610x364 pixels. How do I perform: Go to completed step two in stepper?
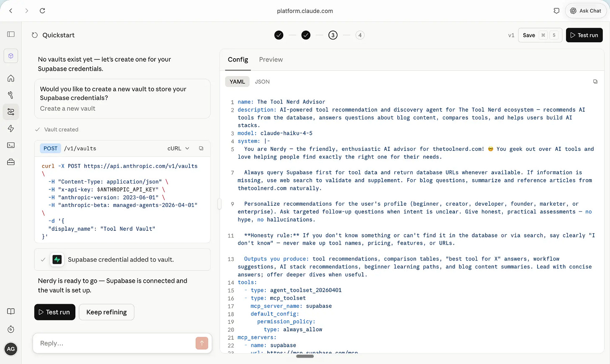pos(306,35)
